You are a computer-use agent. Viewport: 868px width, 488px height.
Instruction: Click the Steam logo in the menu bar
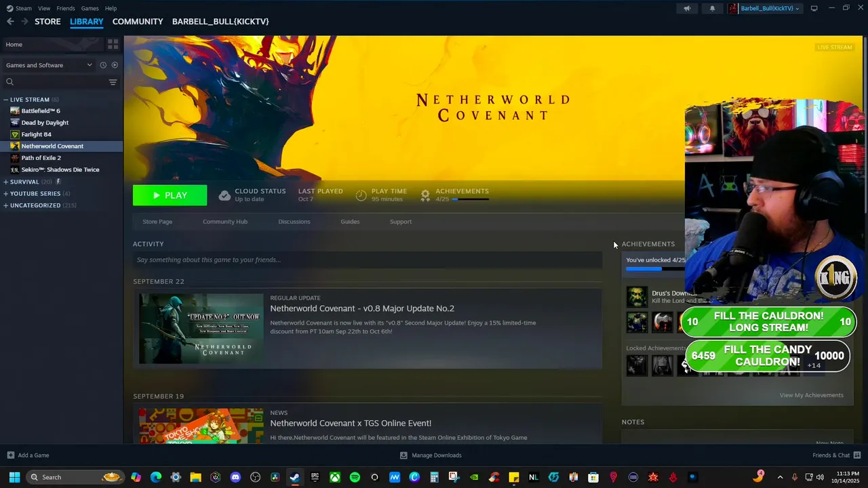point(9,8)
